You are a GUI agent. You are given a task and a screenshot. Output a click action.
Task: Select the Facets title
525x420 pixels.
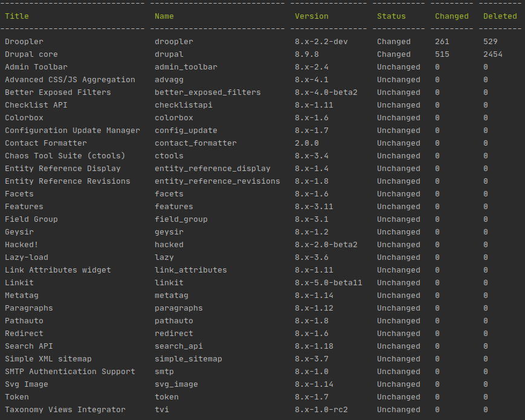pyautogui.click(x=19, y=194)
